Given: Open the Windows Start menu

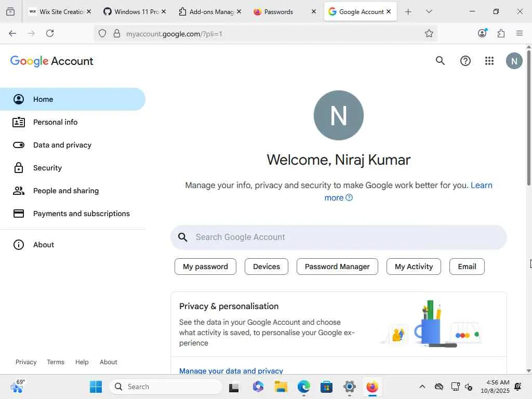Looking at the screenshot, I should click(x=96, y=387).
